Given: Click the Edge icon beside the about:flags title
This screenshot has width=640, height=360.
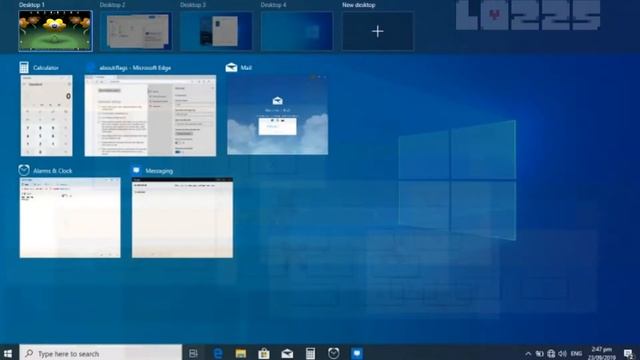Looking at the screenshot, I should (91, 67).
